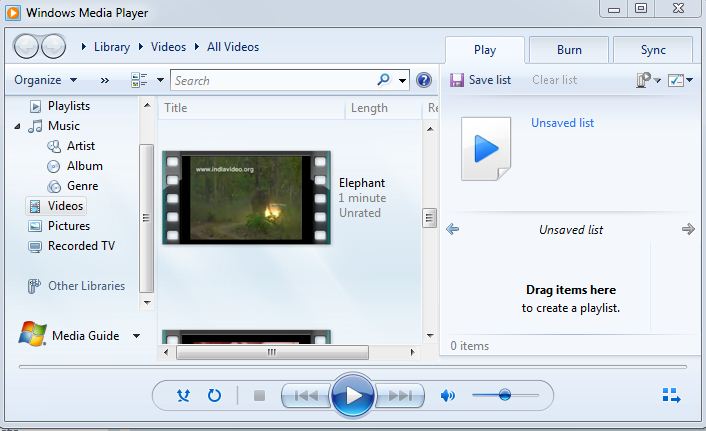Click the seek bar above playback controls
Viewport: 706px width, 431px height.
coord(353,367)
